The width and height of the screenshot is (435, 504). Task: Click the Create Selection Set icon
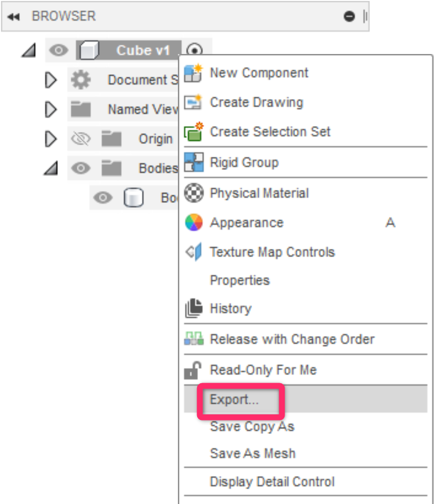click(193, 132)
